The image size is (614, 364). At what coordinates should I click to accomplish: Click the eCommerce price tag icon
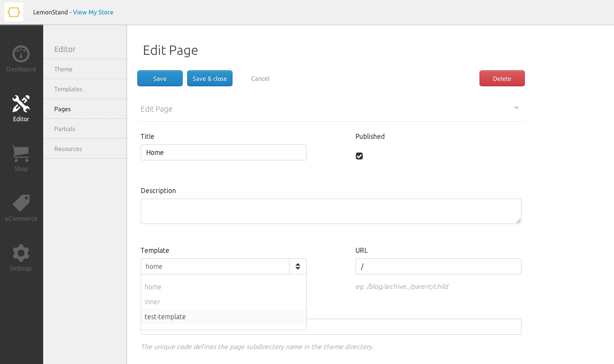point(21,203)
